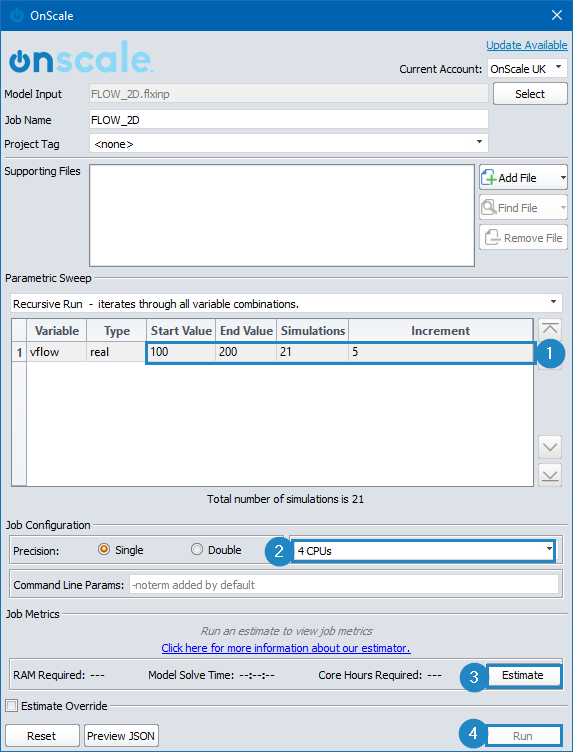573x752 pixels.
Task: Open the estimator information link
Action: coord(286,648)
